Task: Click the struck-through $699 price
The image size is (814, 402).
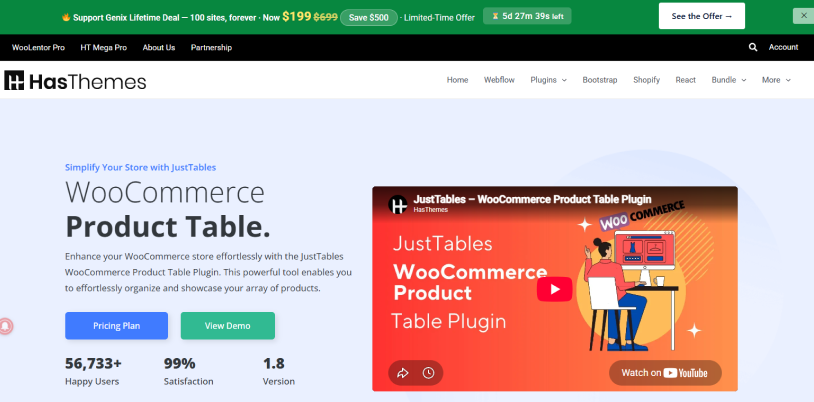Action: pyautogui.click(x=325, y=17)
